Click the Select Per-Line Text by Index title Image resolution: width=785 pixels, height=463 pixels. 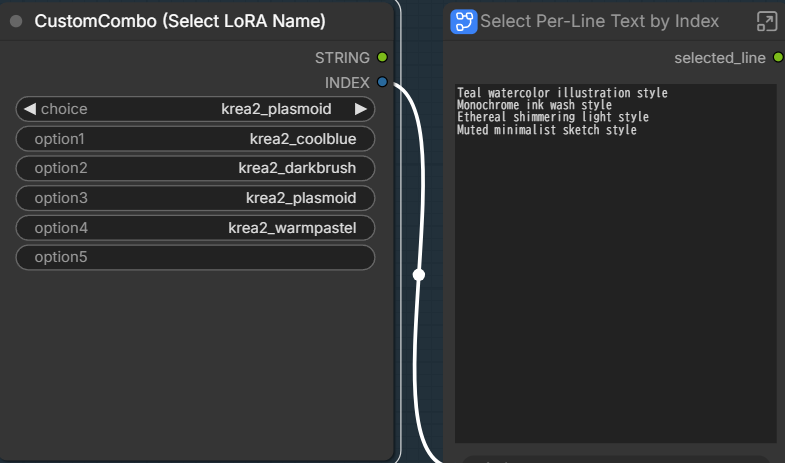tap(599, 21)
